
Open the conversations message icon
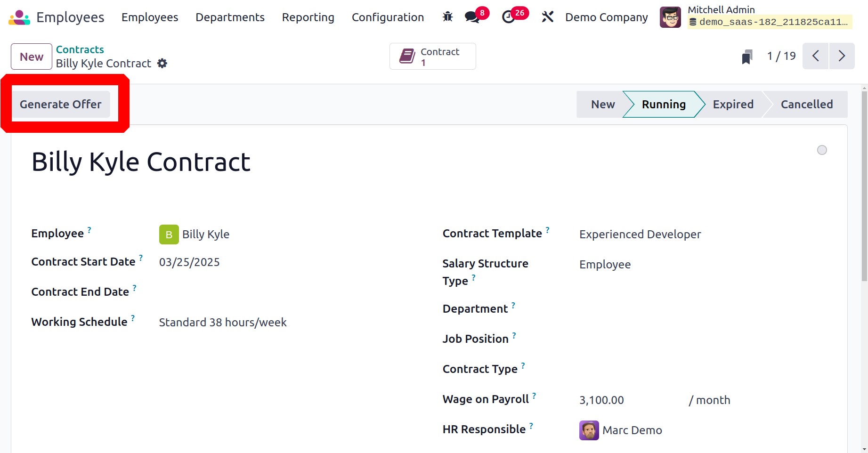coord(472,17)
